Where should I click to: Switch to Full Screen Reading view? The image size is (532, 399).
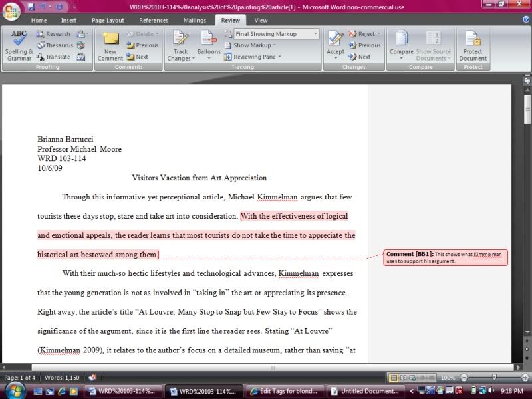click(403, 378)
